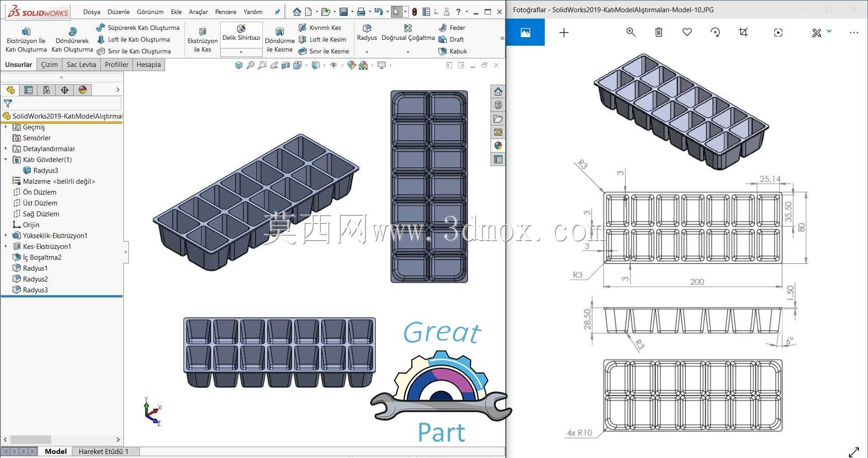The image size is (868, 458).
Task: Choose the Sınır ile Kesme tool
Action: coord(324,51)
